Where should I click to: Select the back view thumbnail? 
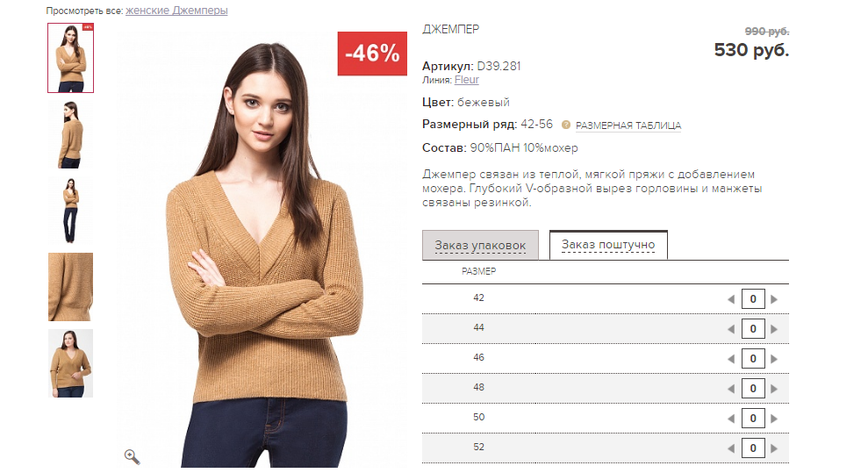tap(70, 134)
